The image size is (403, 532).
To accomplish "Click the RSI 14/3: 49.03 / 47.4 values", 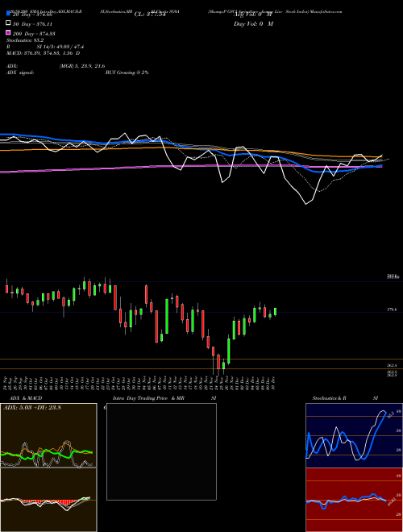I will point(60,47).
